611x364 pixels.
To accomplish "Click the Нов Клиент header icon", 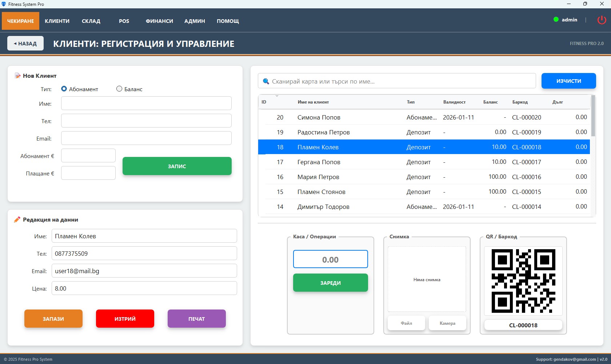I will tap(17, 76).
